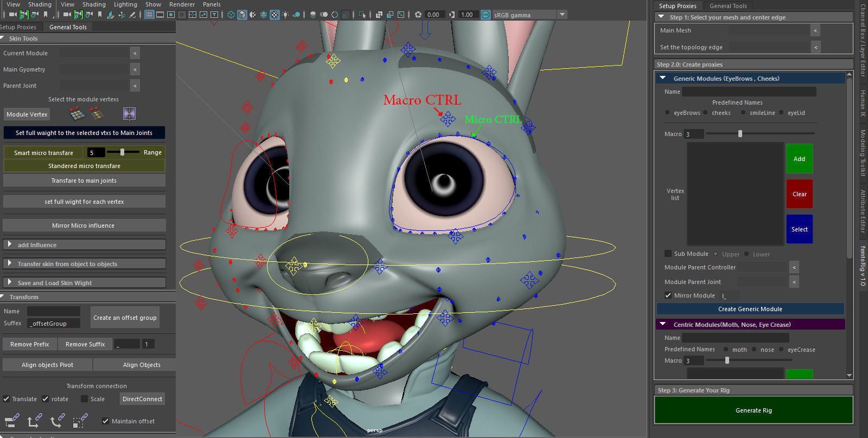Uncheck the rotate checkbox

click(45, 399)
